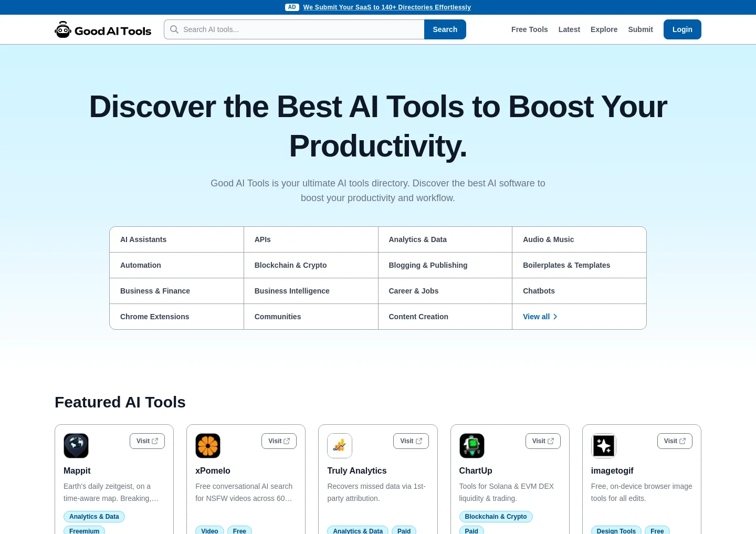
Task: Click Blockchain & Crypto tag on ChartUp card
Action: click(x=496, y=517)
